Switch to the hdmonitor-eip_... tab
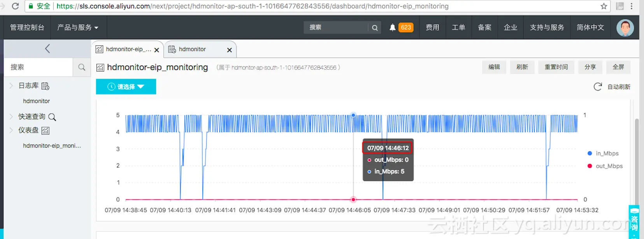This screenshot has height=239, width=644. 128,49
